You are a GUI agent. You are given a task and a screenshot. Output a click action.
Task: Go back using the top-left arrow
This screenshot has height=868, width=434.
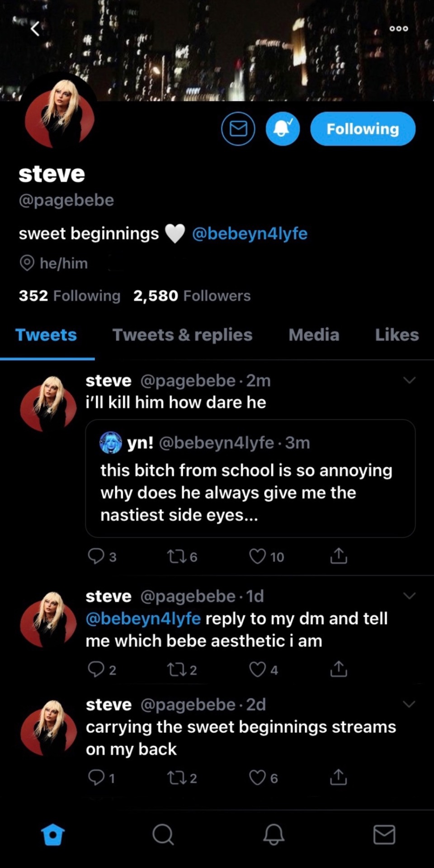pos(35,29)
